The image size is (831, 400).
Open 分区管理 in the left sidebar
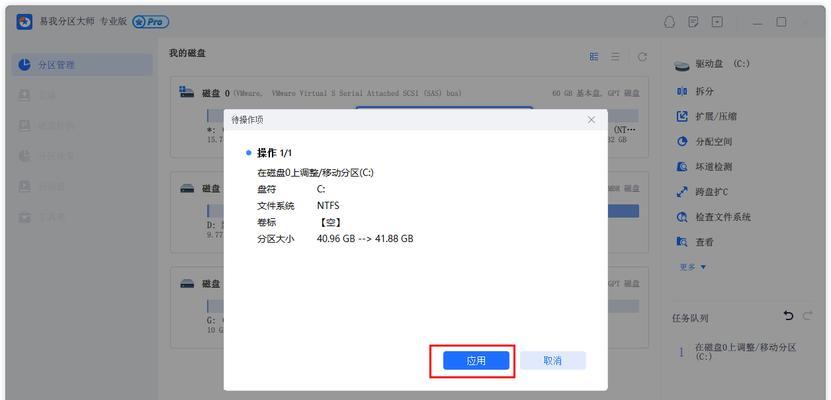82,65
